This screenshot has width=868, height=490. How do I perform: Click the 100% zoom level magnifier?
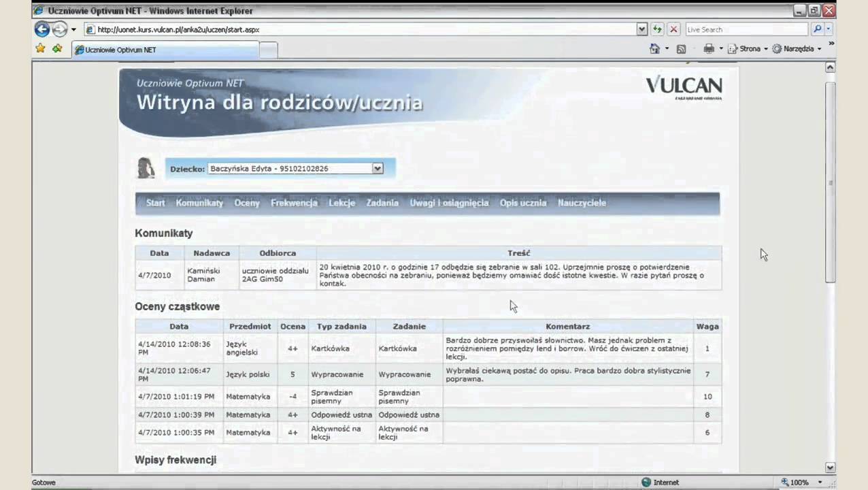coord(784,483)
